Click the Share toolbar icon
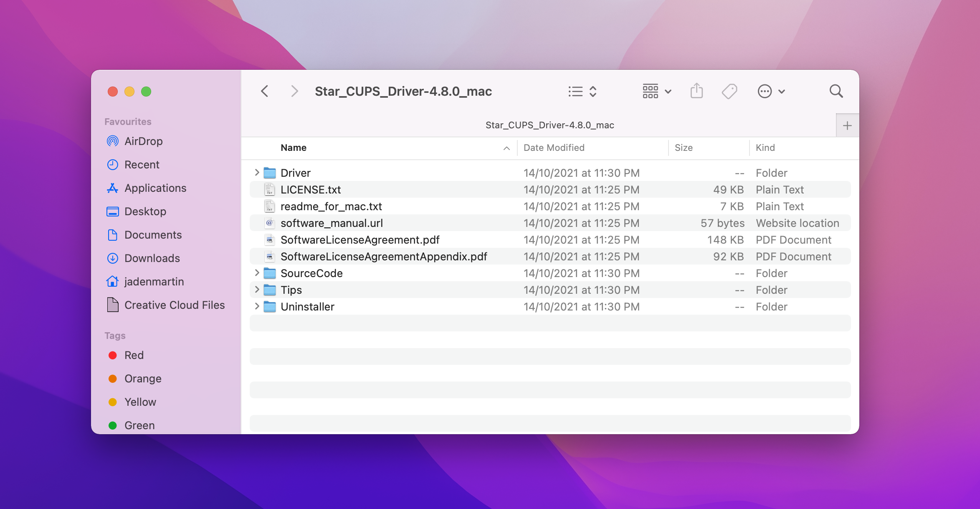Screen dimensions: 980x509 696,91
